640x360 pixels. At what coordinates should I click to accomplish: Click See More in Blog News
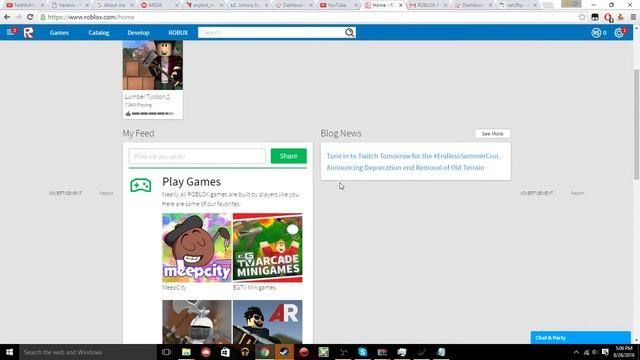[x=492, y=133]
